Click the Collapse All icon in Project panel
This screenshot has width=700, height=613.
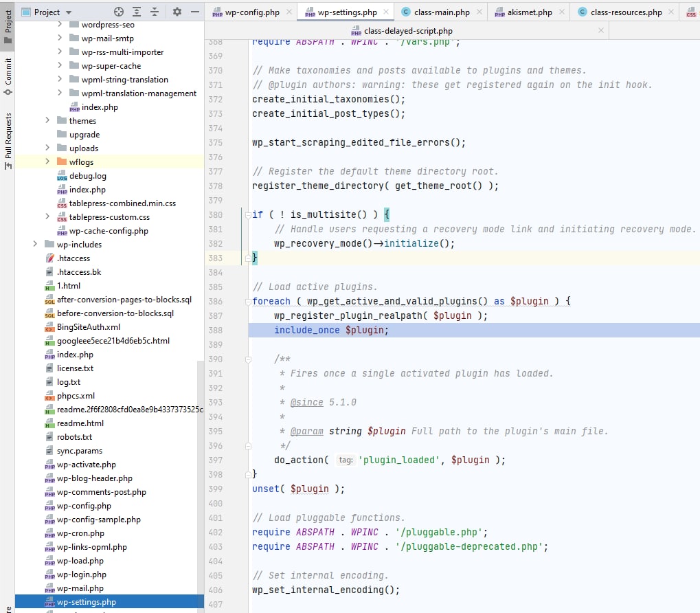tap(155, 12)
